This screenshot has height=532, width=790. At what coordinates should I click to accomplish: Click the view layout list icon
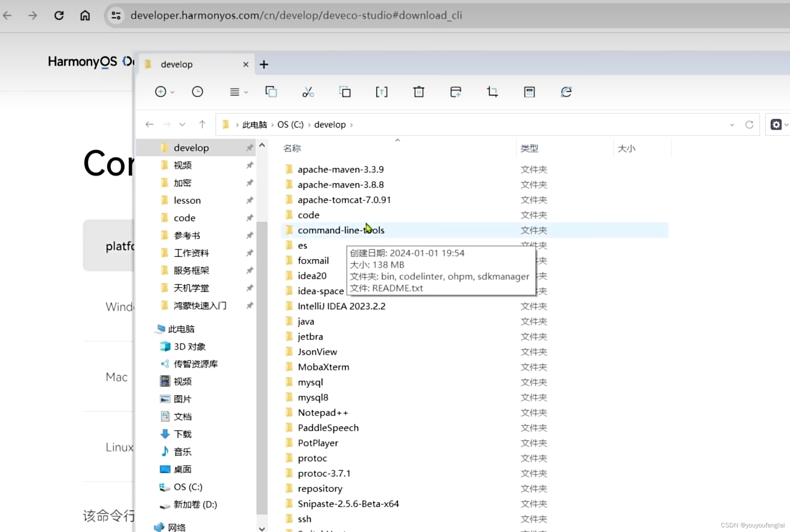click(234, 92)
